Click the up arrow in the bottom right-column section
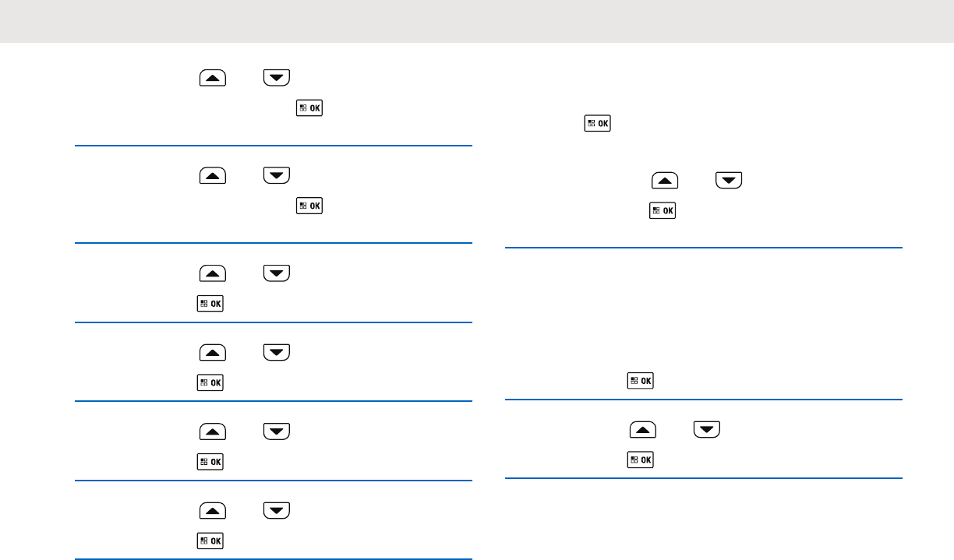The height and width of the screenshot is (560, 954). pos(643,429)
